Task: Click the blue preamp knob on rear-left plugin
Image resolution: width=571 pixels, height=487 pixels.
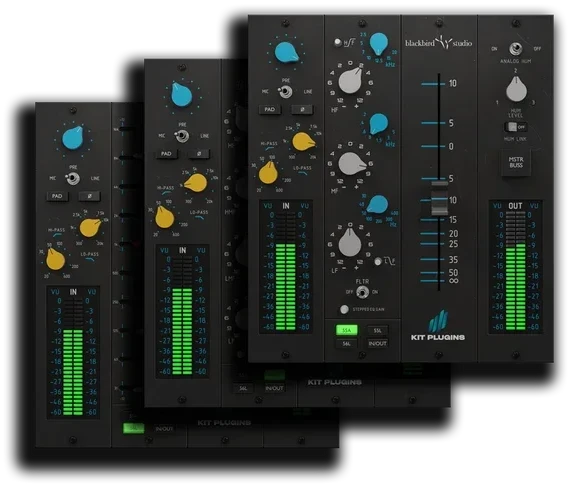Action: click(73, 138)
